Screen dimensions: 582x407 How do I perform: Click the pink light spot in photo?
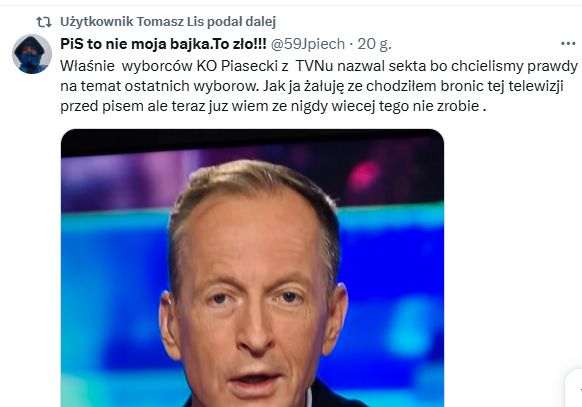[364, 175]
